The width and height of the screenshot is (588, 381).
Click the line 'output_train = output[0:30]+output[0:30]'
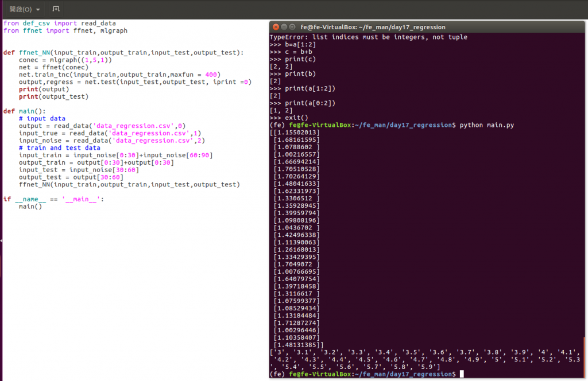coord(96,162)
